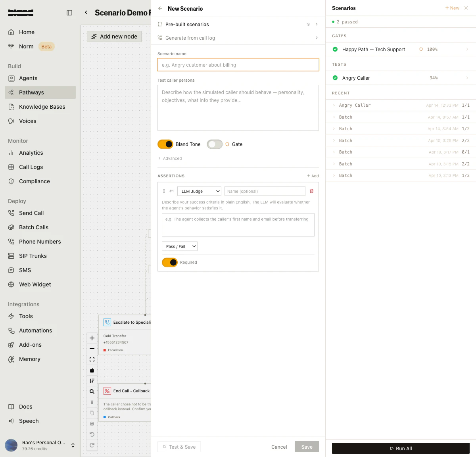Viewport: 476px width, 457px height.
Task: Click the Run All button
Action: 401,448
